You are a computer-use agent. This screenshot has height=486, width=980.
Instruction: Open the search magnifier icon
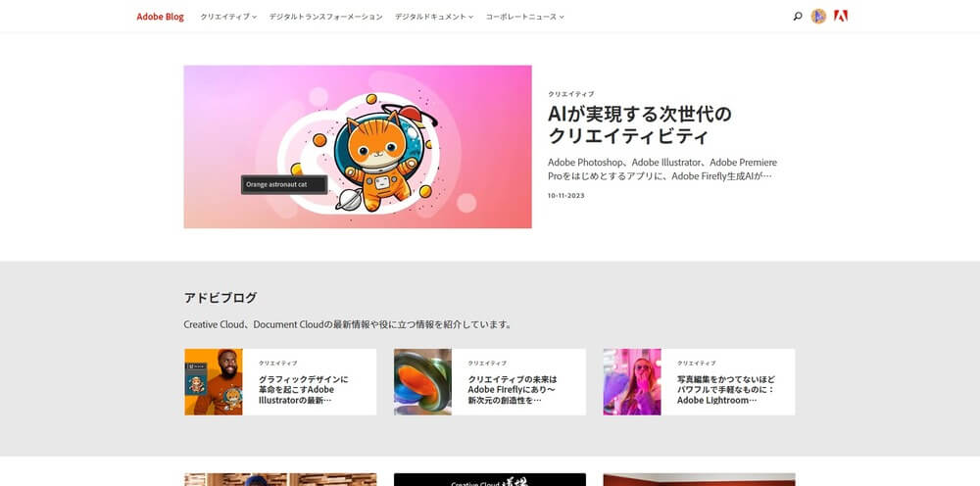[798, 17]
